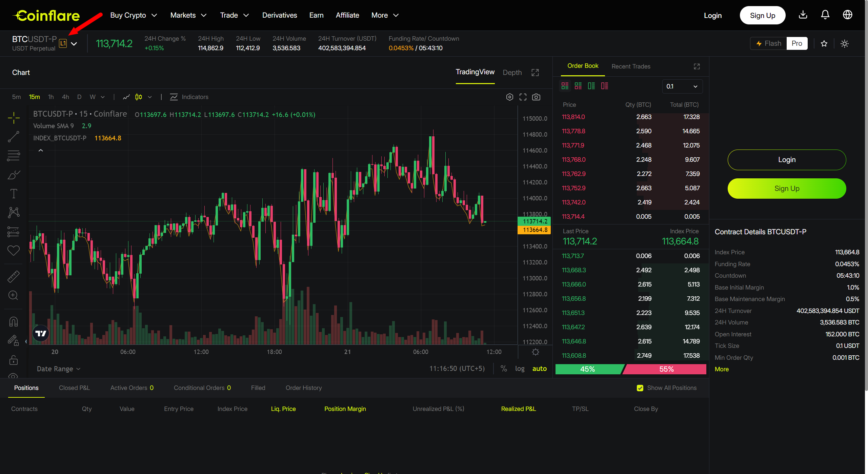Take a chart snapshot with camera icon
The image size is (868, 474).
[x=536, y=97]
